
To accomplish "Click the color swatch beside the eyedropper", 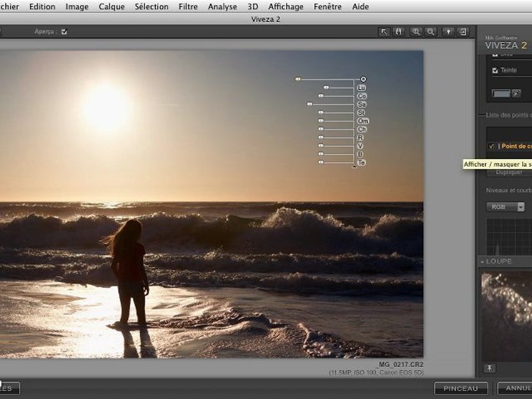I will click(501, 93).
